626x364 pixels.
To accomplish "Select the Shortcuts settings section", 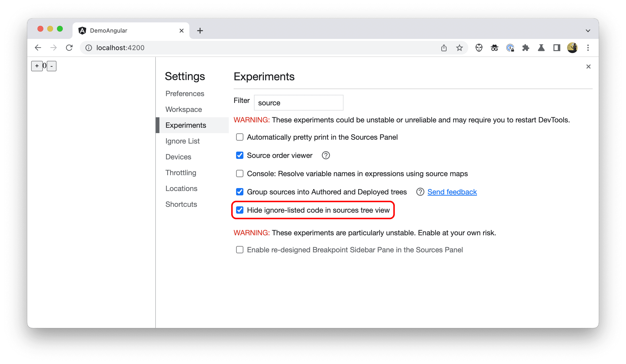I will pyautogui.click(x=181, y=204).
